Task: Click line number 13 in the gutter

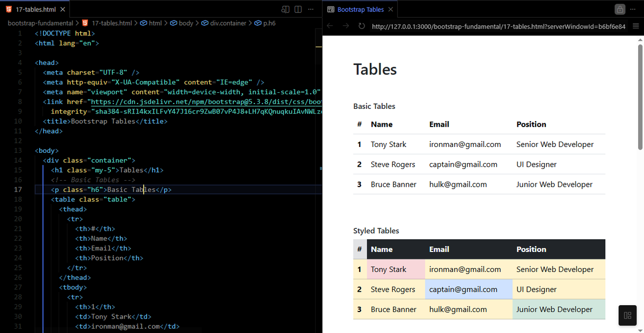Action: click(18, 151)
